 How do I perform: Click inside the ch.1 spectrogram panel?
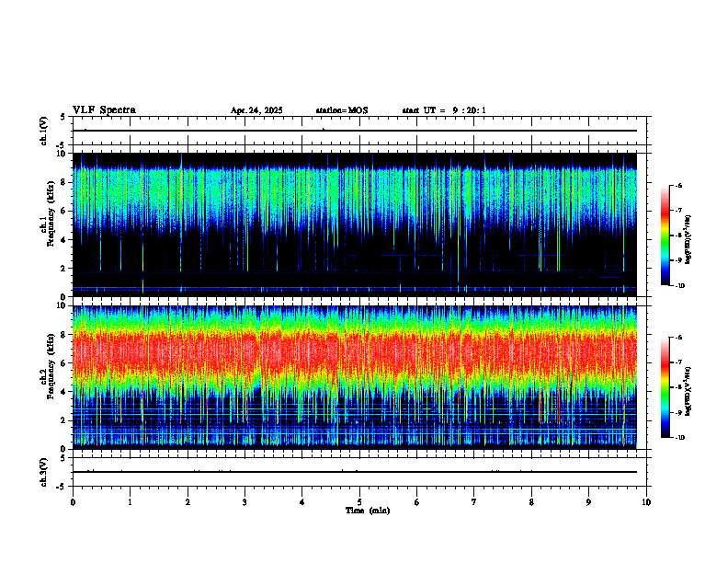pyautogui.click(x=355, y=224)
